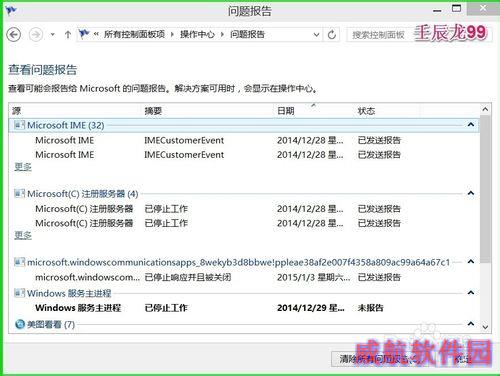Refresh the problem reports view
Image resolution: width=500 pixels, height=376 pixels.
(331, 34)
